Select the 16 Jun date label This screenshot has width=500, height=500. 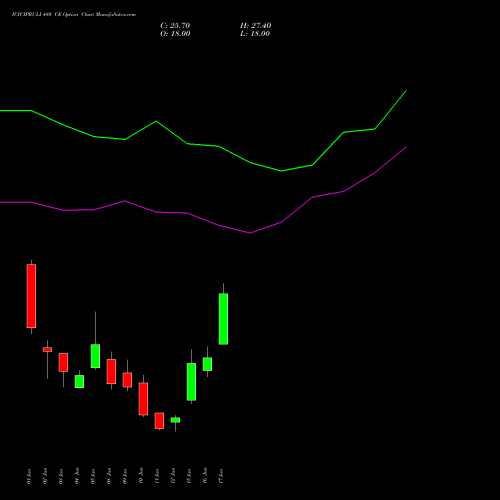click(x=205, y=476)
